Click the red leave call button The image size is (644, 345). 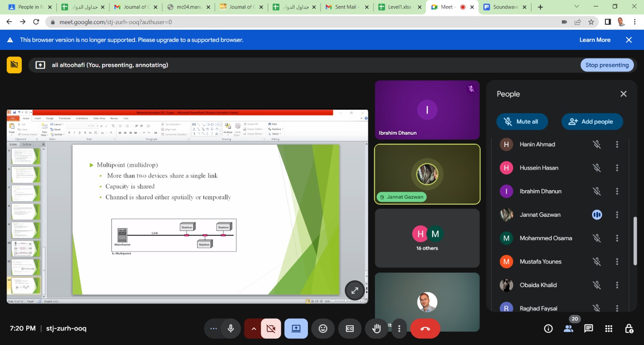[425, 329]
